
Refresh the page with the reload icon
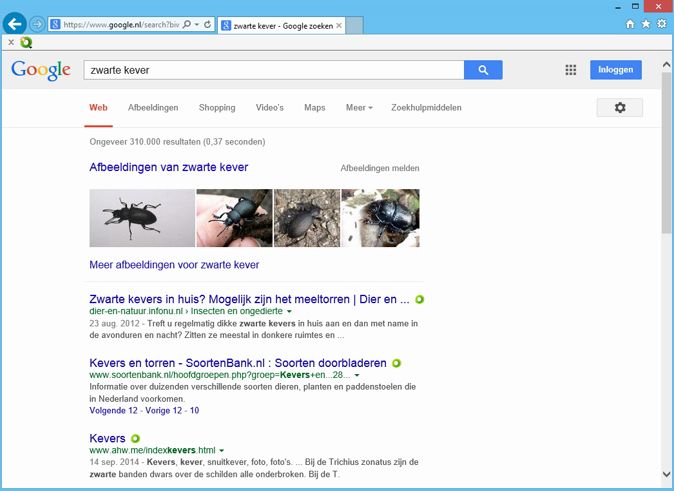tap(208, 25)
